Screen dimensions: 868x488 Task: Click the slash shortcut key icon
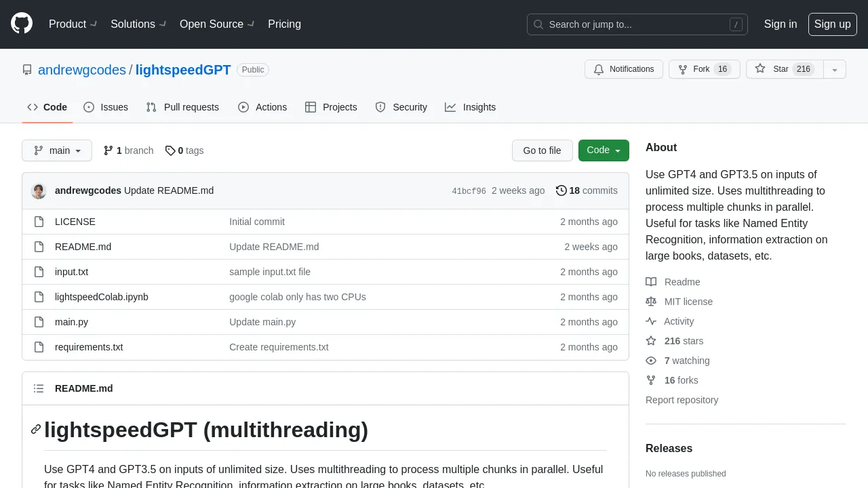[736, 24]
